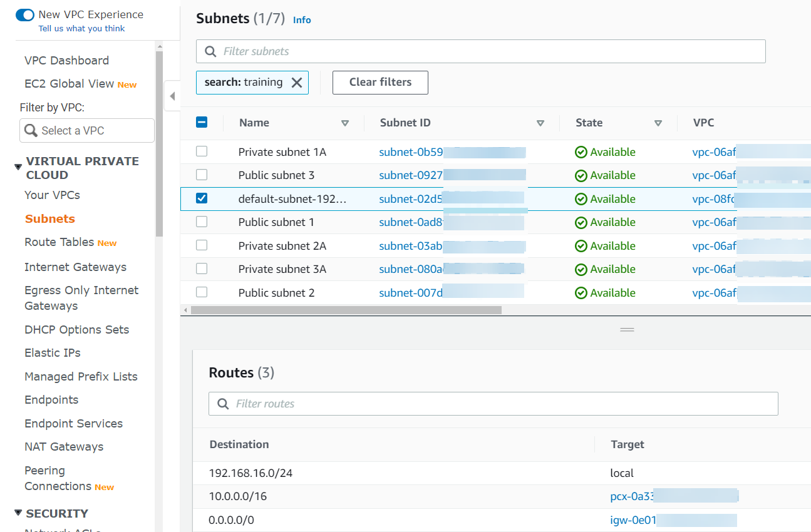Click the select-all checkbox in table header

202,123
